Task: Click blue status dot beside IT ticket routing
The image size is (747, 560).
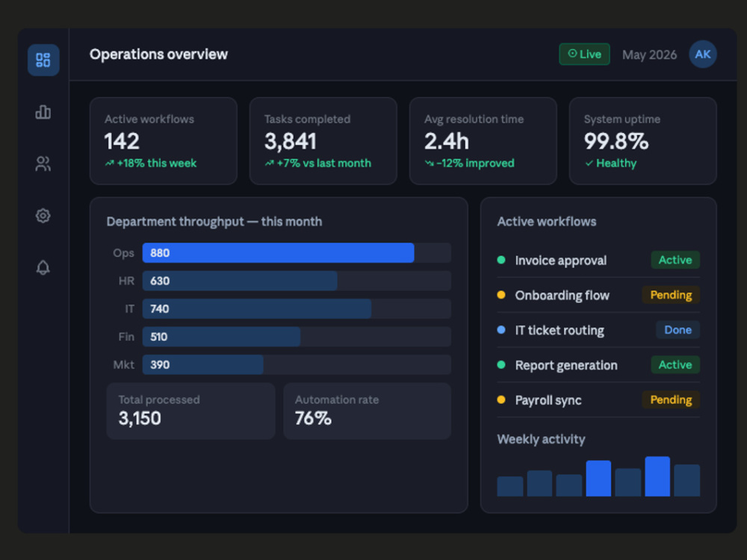Action: (501, 329)
